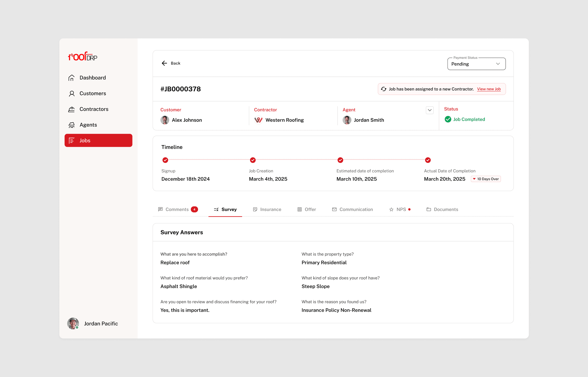Click the back arrow icon

point(164,63)
